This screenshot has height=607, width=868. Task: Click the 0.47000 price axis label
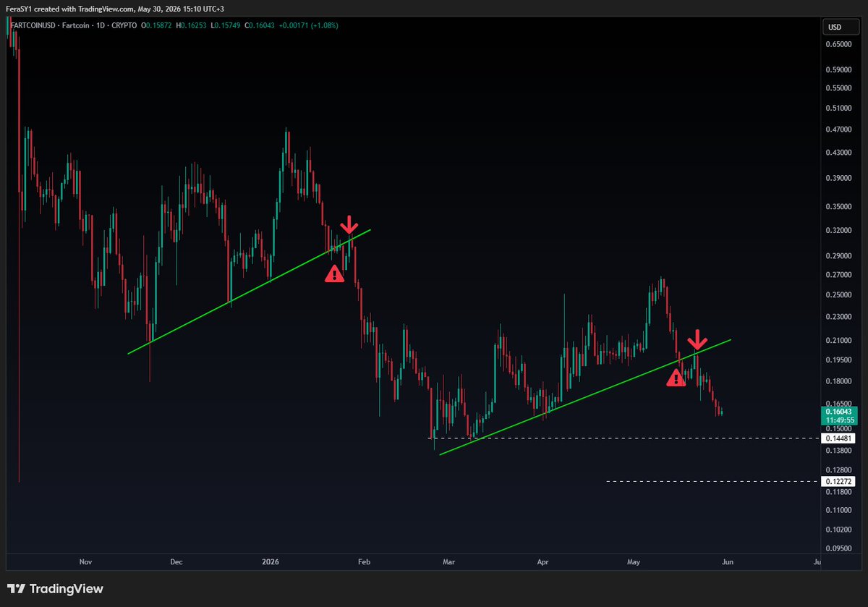(x=839, y=130)
